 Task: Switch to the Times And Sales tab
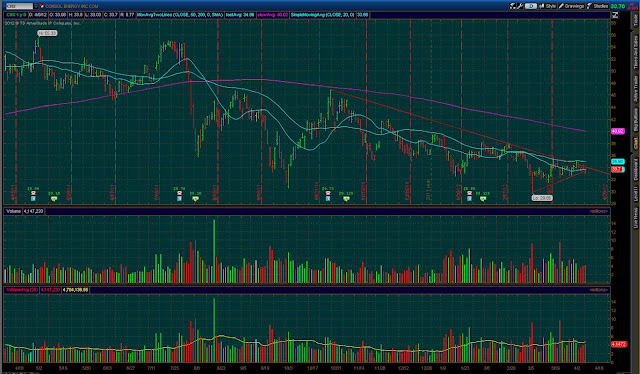coord(635,53)
